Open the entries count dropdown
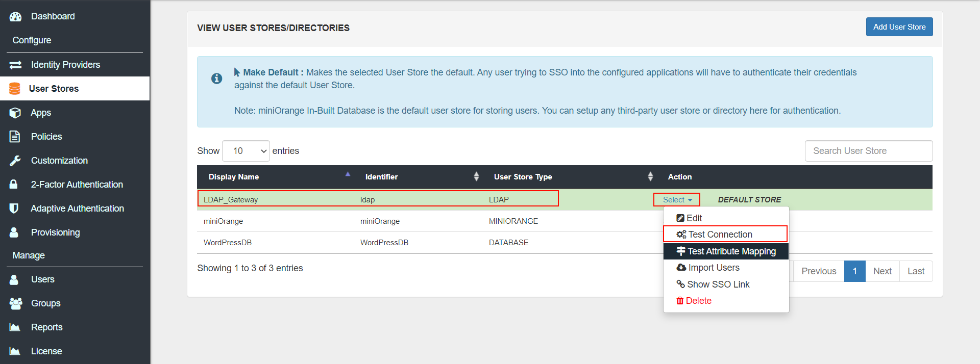The height and width of the screenshot is (364, 980). (x=246, y=151)
